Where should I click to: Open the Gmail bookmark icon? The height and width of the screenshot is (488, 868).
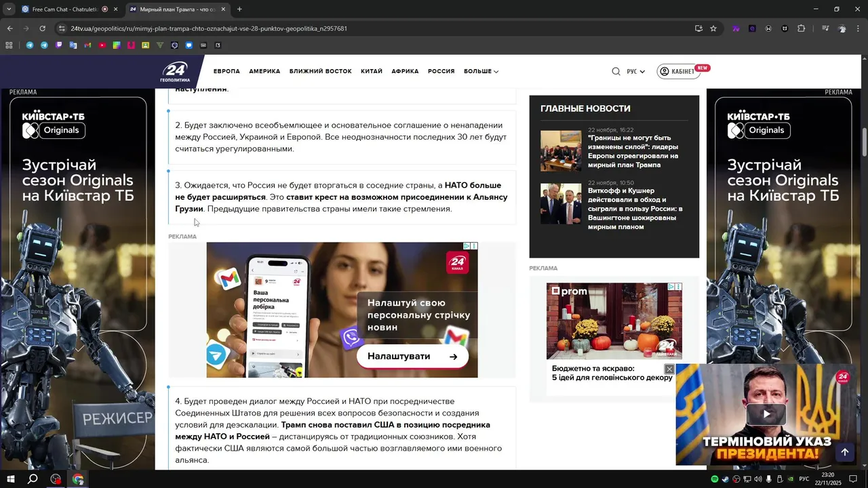(87, 45)
